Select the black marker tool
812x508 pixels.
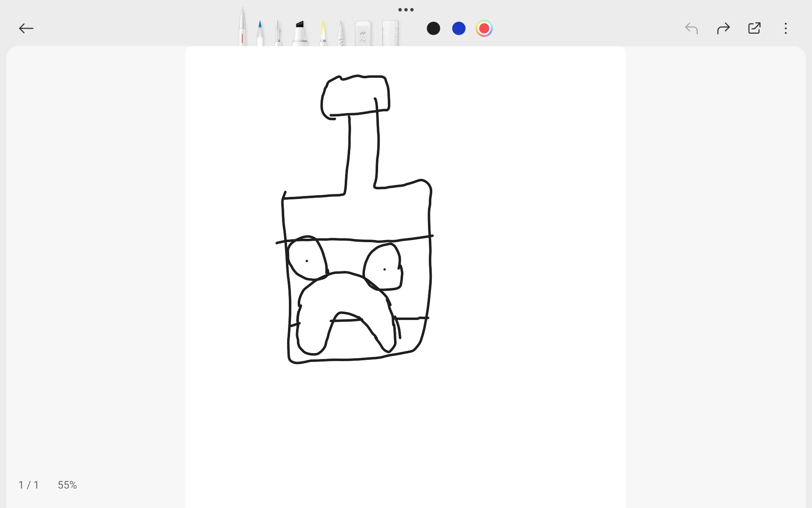[300, 34]
